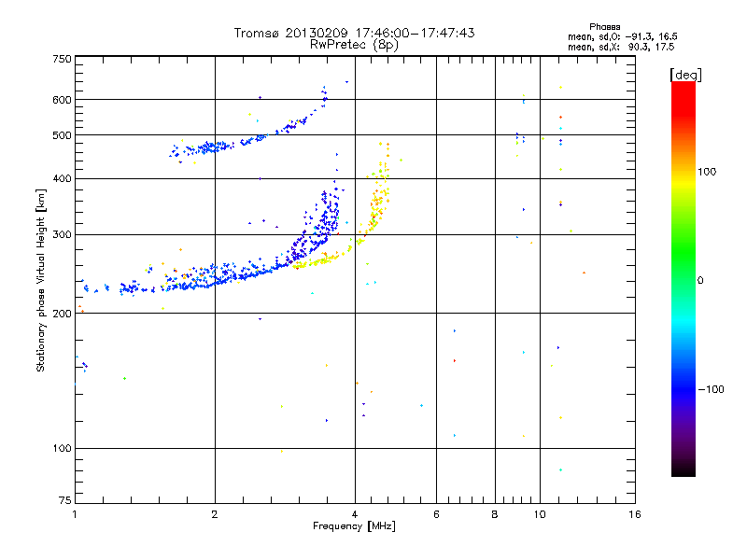Click the y-axis tick label '750'

pos(62,59)
